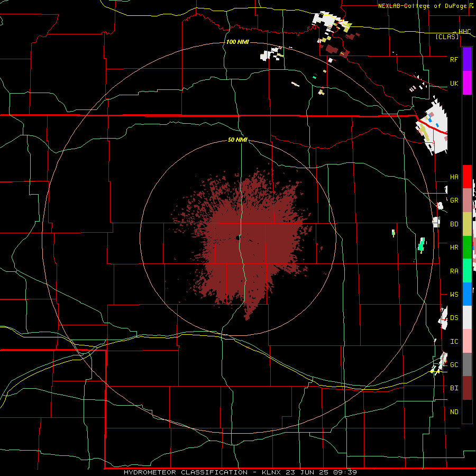Click the [CLAS] label above the legend
The image size is (476, 476).
(x=447, y=36)
